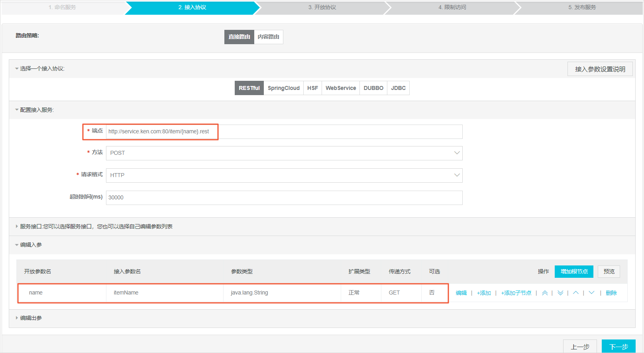Move name row down one position
644x353 pixels.
[592, 293]
